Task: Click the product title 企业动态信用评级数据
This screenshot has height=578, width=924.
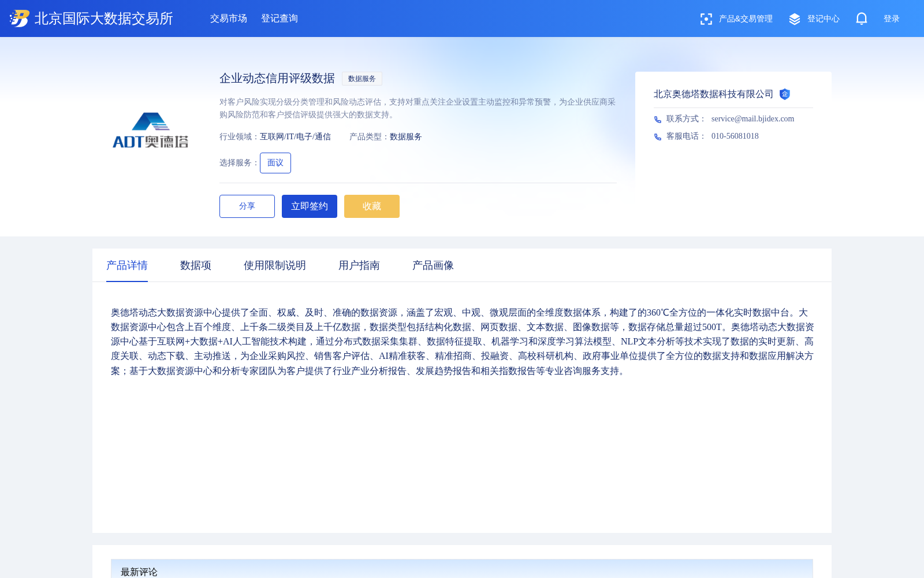Action: (x=277, y=79)
